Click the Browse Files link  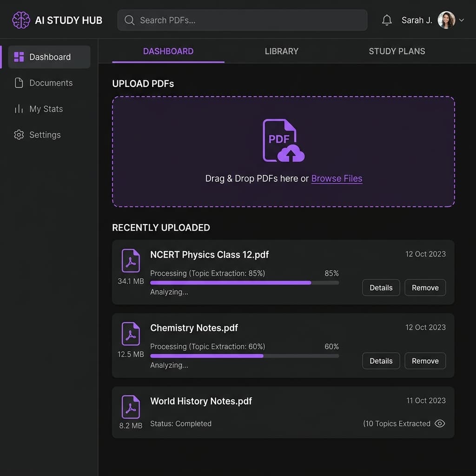coord(337,178)
